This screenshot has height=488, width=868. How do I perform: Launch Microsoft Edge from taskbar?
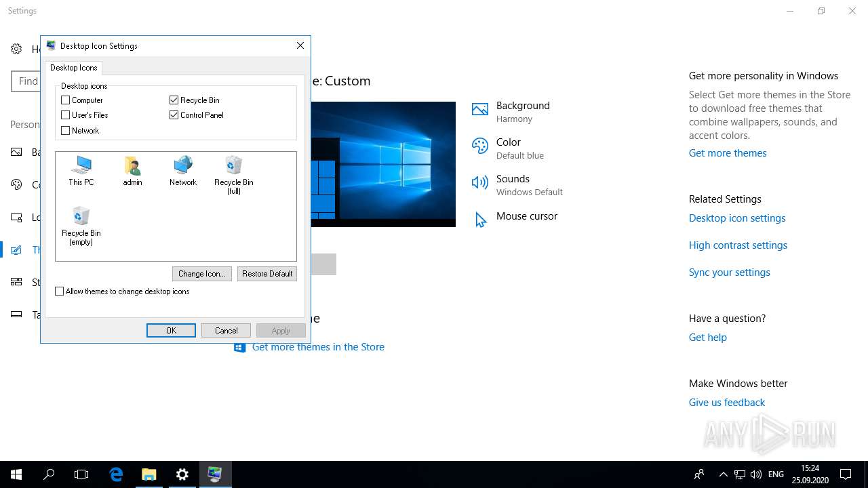[x=116, y=474]
